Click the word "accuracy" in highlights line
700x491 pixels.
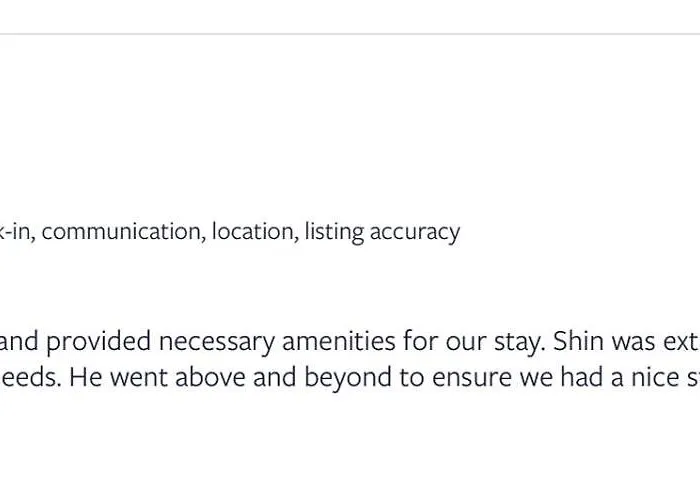click(x=415, y=233)
